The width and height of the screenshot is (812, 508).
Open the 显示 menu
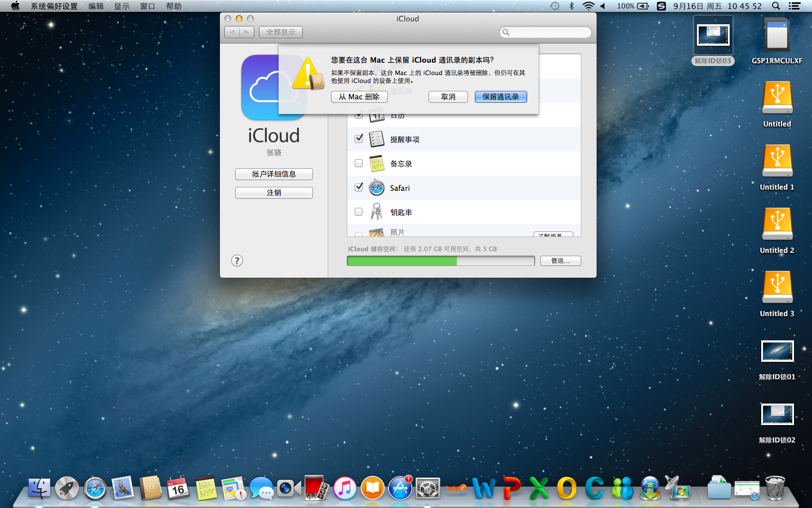(x=122, y=6)
